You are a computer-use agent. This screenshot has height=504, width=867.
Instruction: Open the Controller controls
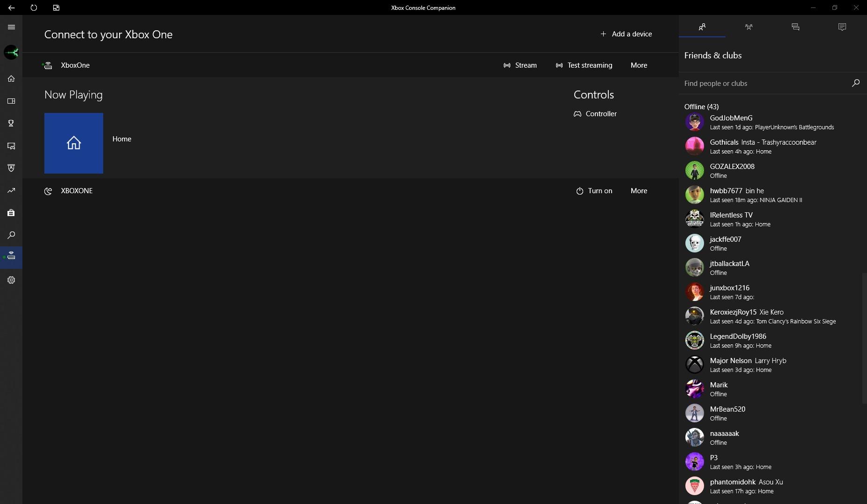pyautogui.click(x=595, y=114)
